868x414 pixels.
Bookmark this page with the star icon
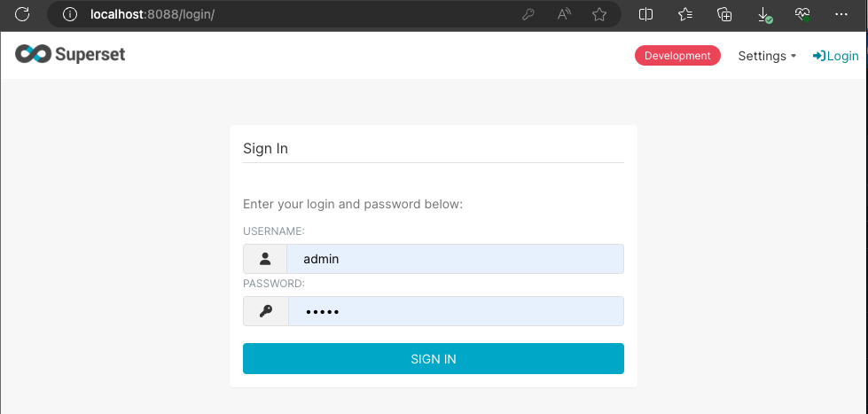599,14
